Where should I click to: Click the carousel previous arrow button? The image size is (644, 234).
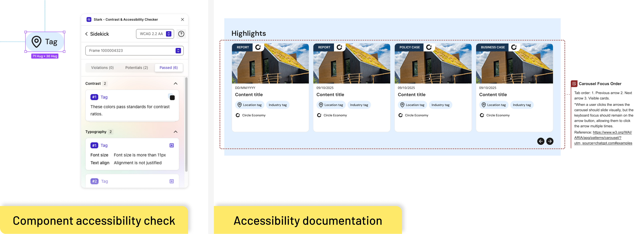point(540,141)
